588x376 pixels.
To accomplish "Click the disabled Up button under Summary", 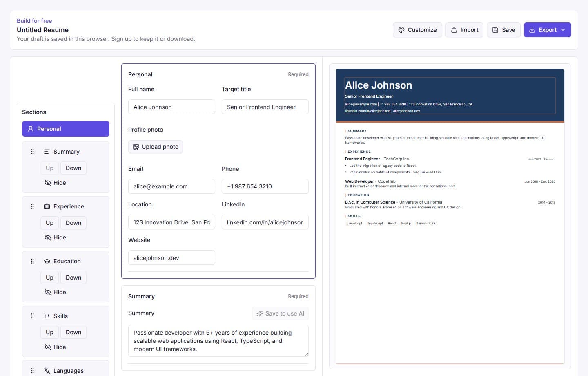I will coord(49,168).
